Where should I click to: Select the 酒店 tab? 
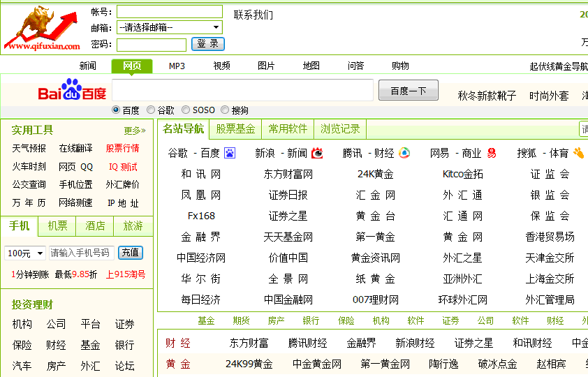point(95,226)
